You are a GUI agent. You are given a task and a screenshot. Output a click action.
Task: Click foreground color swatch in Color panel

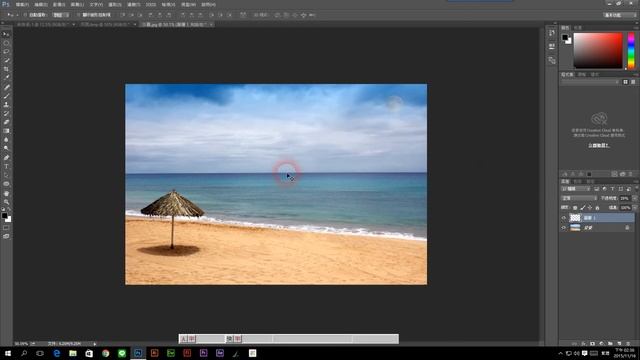565,38
